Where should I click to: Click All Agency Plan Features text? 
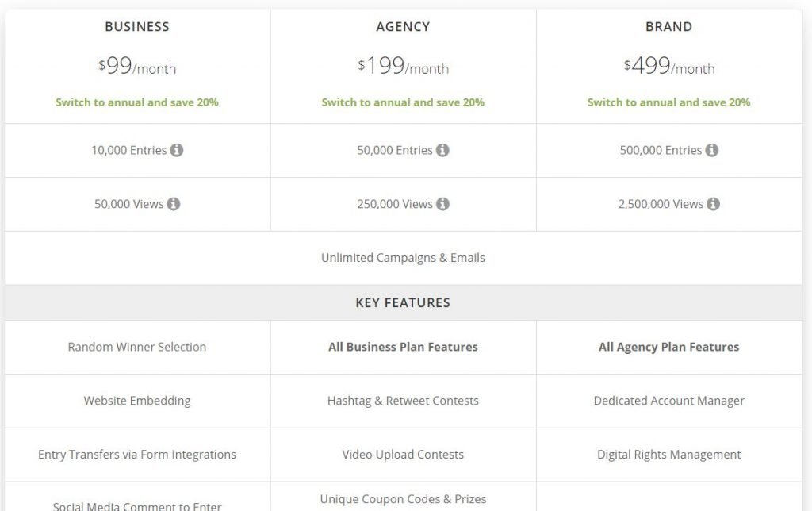(668, 348)
